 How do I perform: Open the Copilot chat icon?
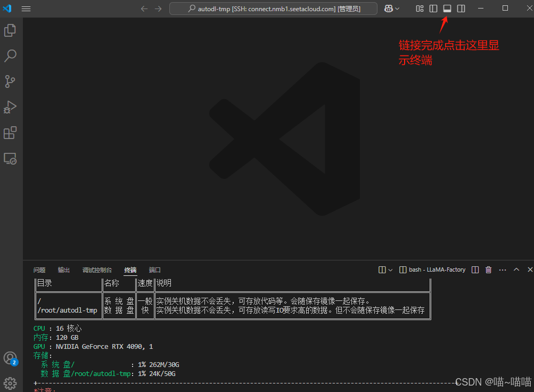pyautogui.click(x=388, y=9)
